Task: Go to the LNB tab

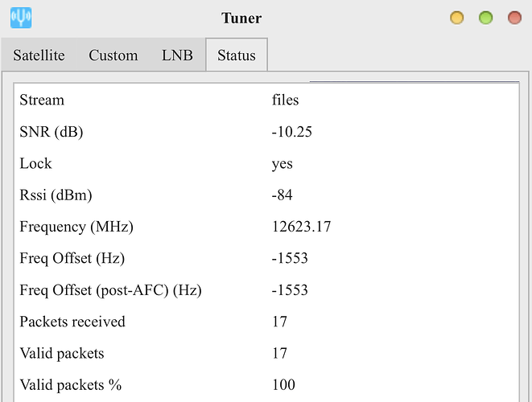Action: click(177, 55)
